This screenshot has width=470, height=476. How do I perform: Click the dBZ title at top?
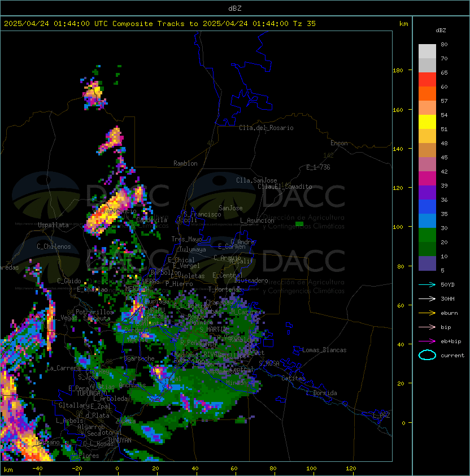pos(235,8)
